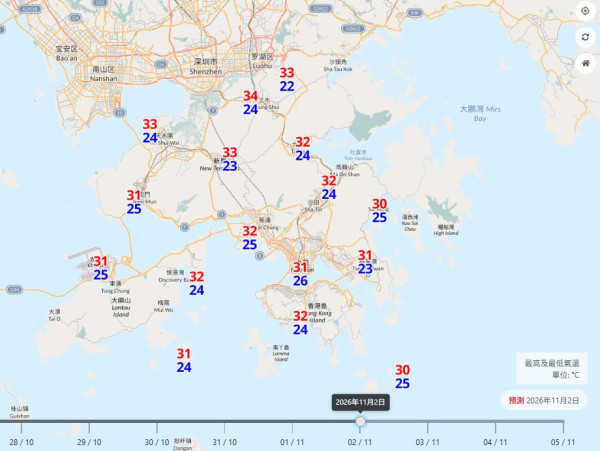Viewport: 600px width, 451px height.
Task: Select 29 / 10 on the timeline
Action: (x=89, y=442)
